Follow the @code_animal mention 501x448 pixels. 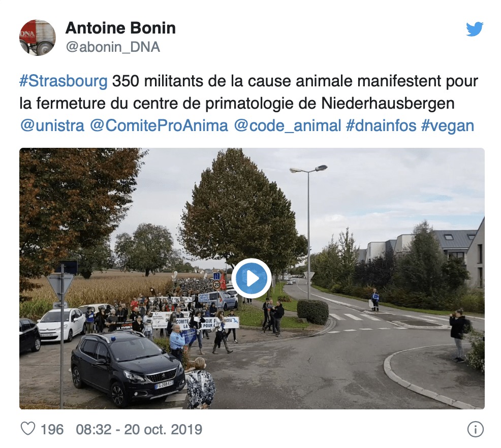tap(288, 126)
